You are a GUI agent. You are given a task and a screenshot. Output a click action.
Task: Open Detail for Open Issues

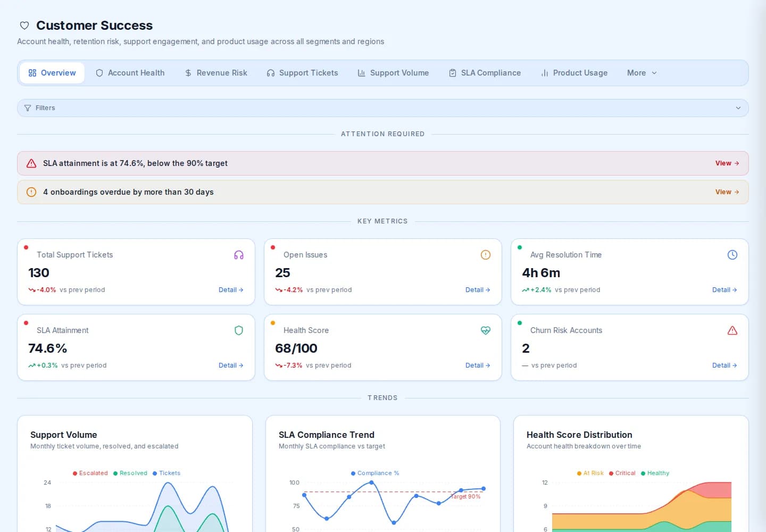pos(478,290)
